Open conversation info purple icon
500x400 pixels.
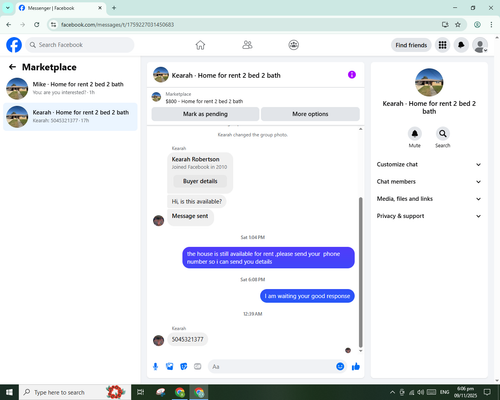(x=352, y=75)
